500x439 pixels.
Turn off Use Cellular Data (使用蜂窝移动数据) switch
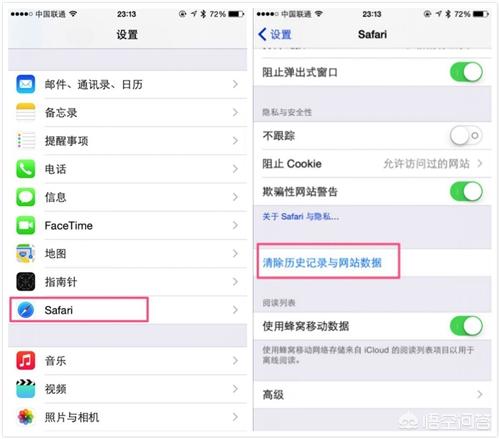pos(466,326)
